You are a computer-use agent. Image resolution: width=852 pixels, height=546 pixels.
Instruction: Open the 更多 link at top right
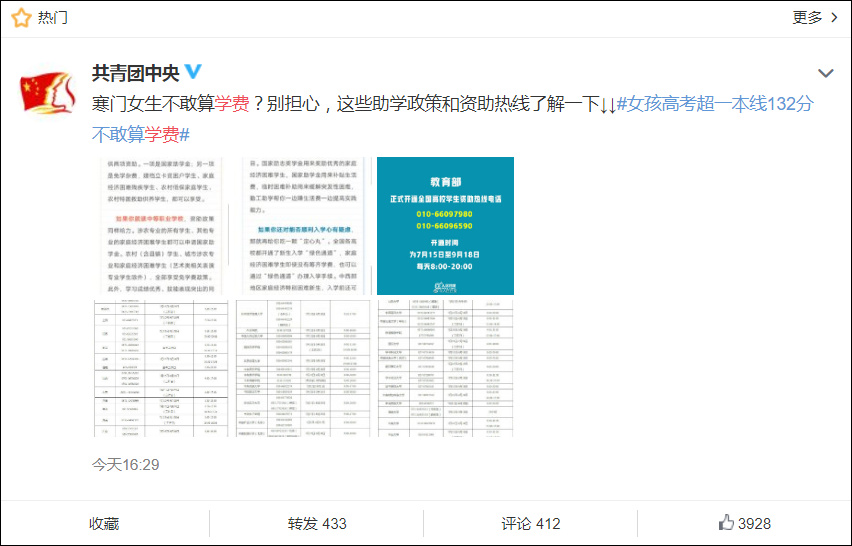point(807,18)
